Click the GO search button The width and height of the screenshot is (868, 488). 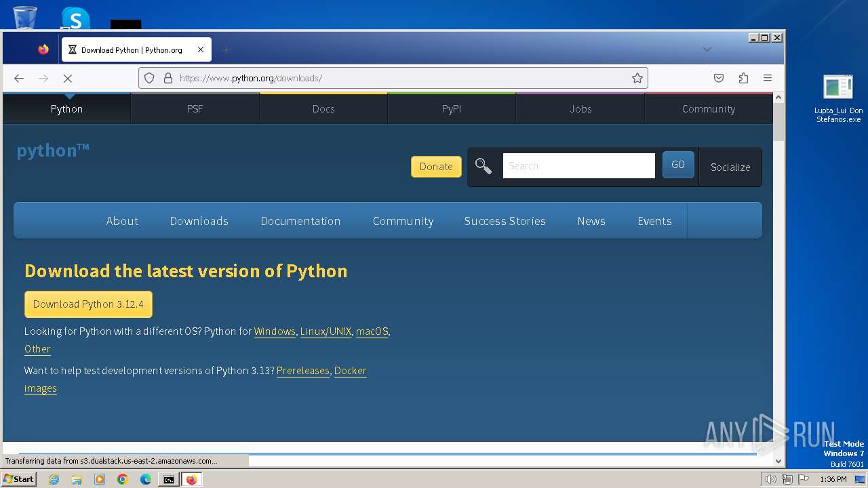[x=678, y=165]
